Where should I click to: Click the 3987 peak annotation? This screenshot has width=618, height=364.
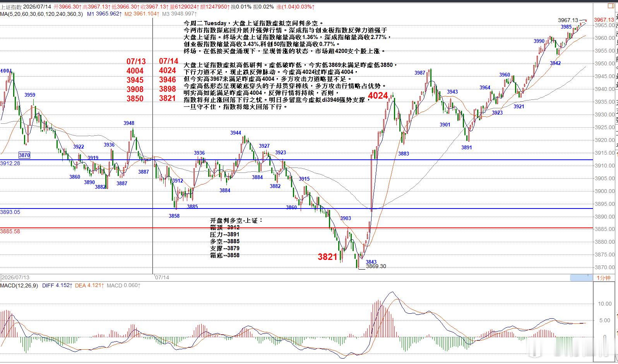point(420,73)
